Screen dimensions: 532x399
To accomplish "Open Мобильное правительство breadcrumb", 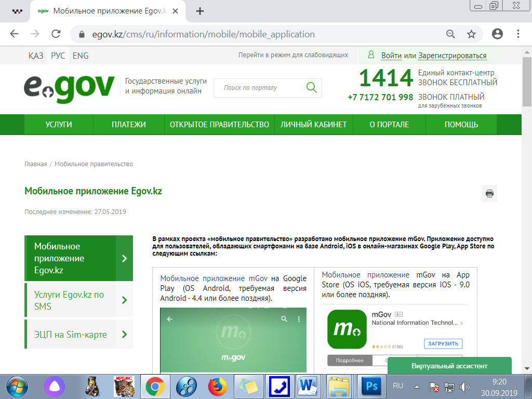I will click(94, 164).
